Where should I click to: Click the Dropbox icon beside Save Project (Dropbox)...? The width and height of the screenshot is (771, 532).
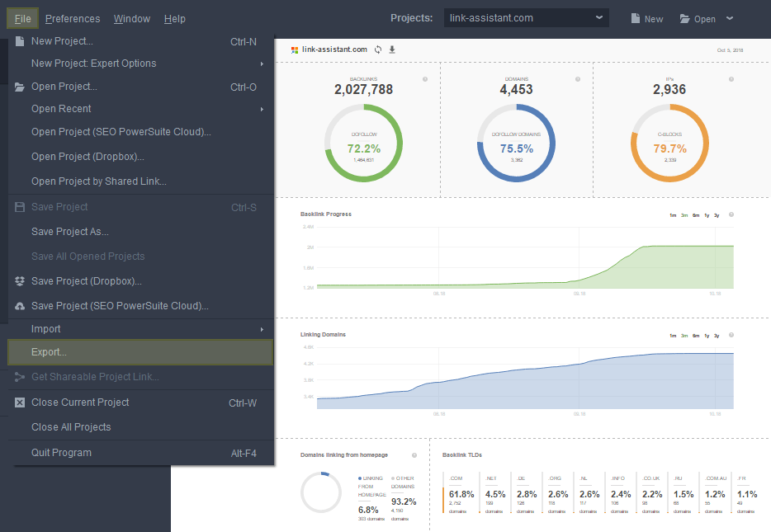pyautogui.click(x=20, y=281)
